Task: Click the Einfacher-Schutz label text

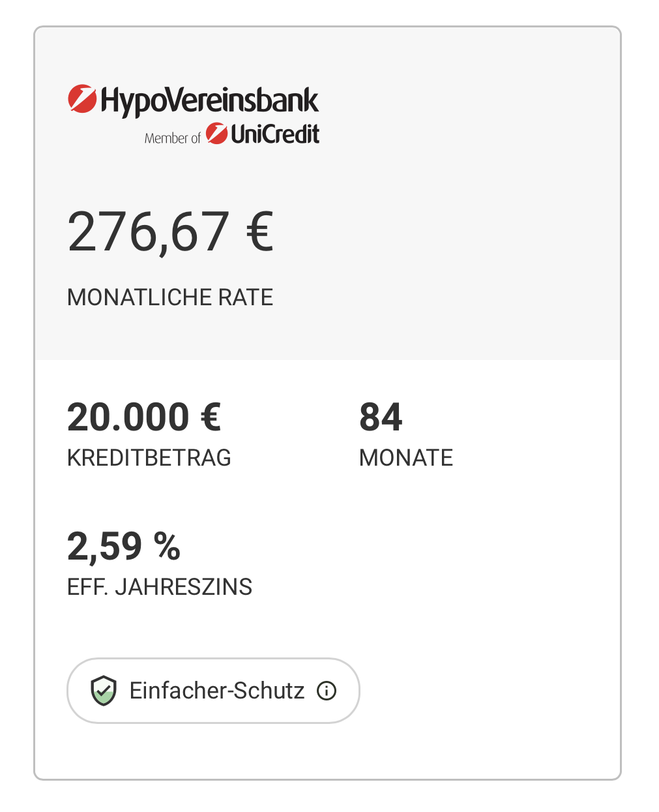Action: click(x=217, y=691)
